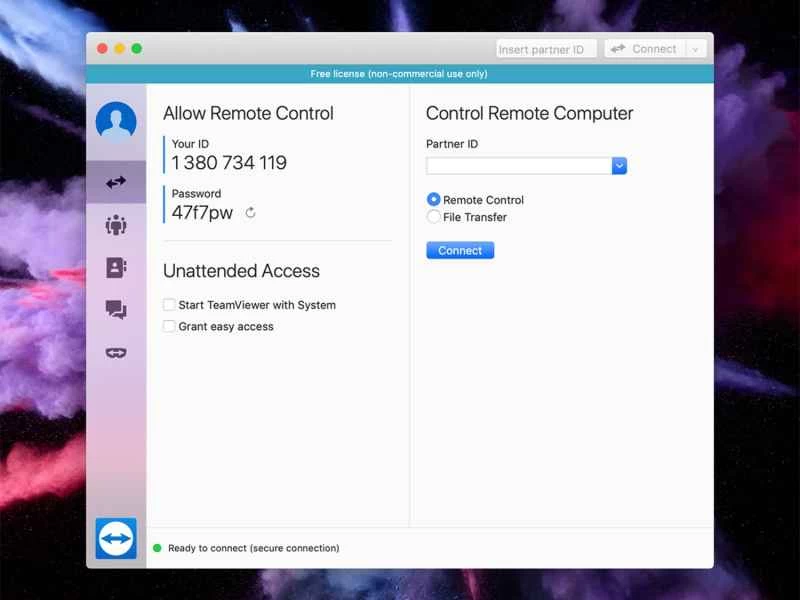Open Computers & Contacts from the sidebar
800x600 pixels.
coord(117,267)
